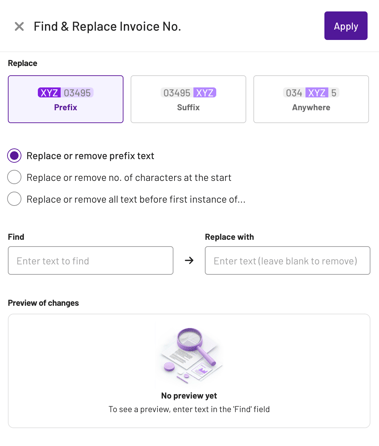Image resolution: width=379 pixels, height=446 pixels.
Task: Click the arrow icon between Find and Replace
Action: point(189,260)
